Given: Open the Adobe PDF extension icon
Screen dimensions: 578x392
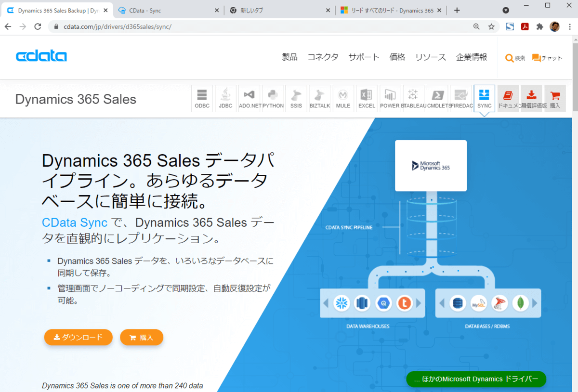Looking at the screenshot, I should point(525,26).
